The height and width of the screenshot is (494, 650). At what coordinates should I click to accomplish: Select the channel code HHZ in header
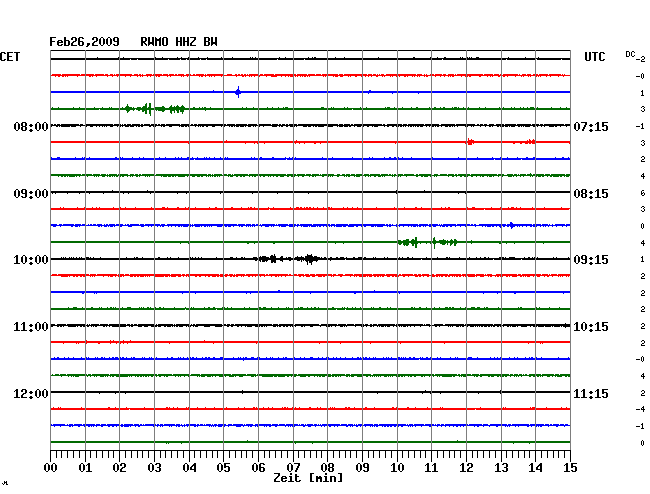(186, 42)
